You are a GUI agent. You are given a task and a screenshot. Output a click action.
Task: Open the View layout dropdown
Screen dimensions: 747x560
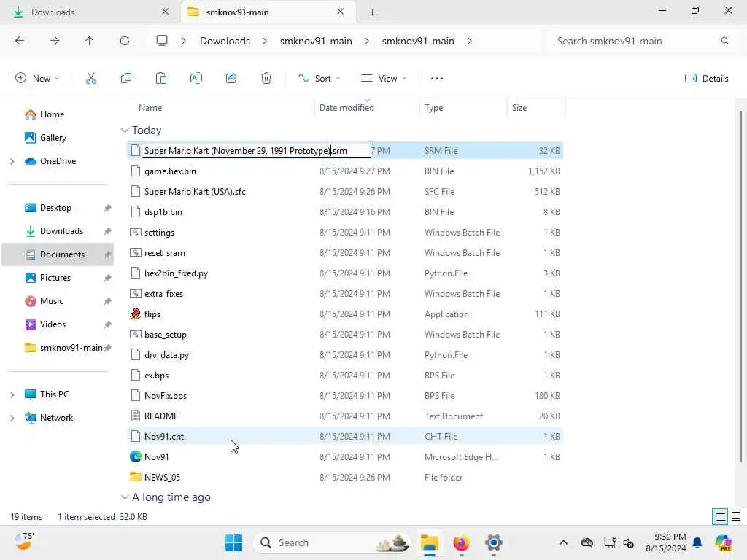(x=384, y=79)
